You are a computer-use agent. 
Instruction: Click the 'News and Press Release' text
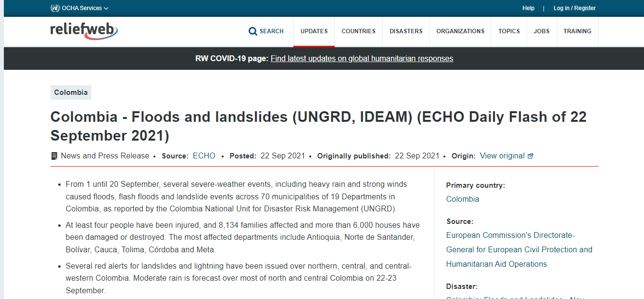105,156
